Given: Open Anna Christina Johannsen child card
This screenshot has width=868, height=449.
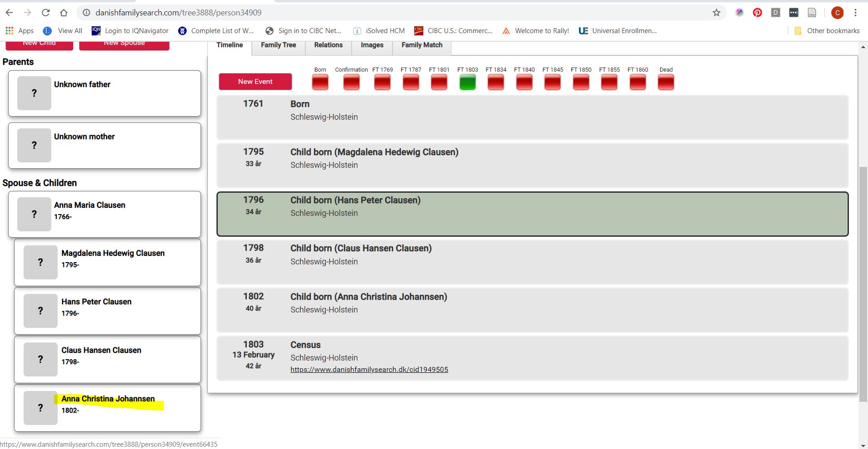Looking at the screenshot, I should click(108, 408).
